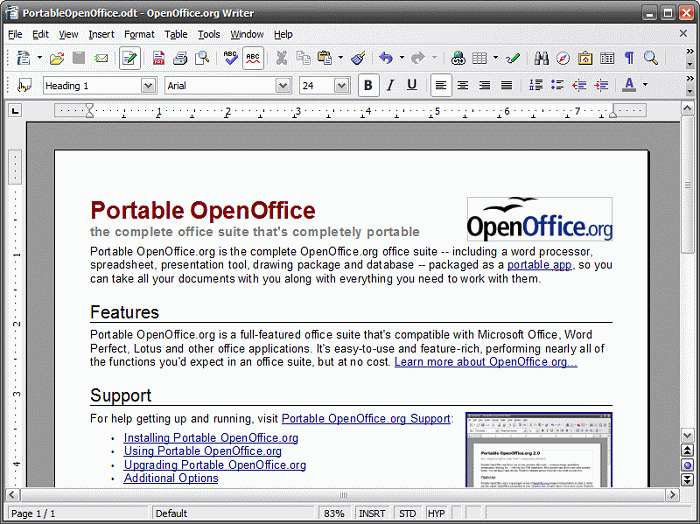Open the Redo history dropdown arrow

tap(434, 58)
